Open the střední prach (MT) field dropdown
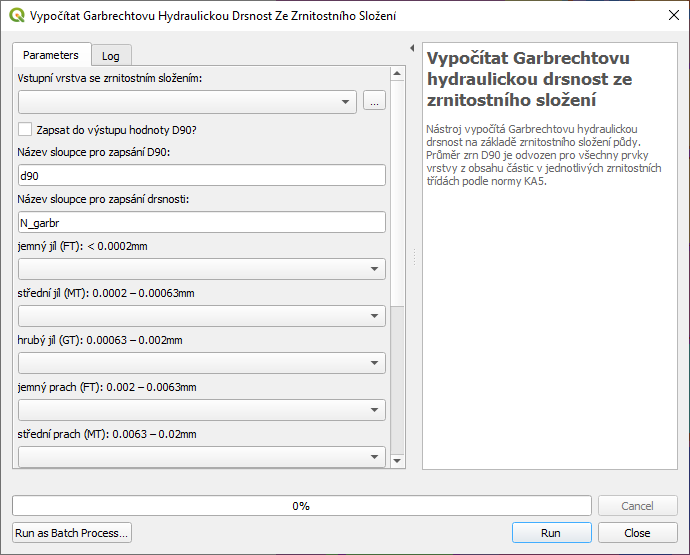Screen dimensions: 690x555 click(x=202, y=457)
